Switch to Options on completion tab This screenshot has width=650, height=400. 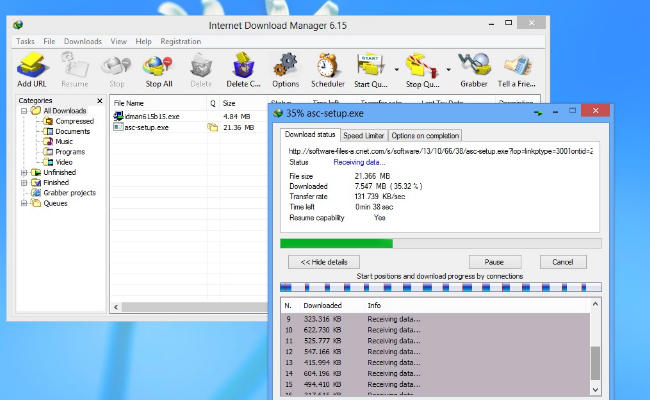tap(425, 136)
